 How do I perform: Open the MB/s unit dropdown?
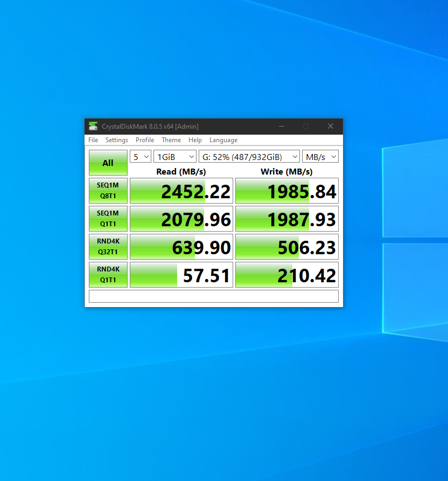coord(320,157)
